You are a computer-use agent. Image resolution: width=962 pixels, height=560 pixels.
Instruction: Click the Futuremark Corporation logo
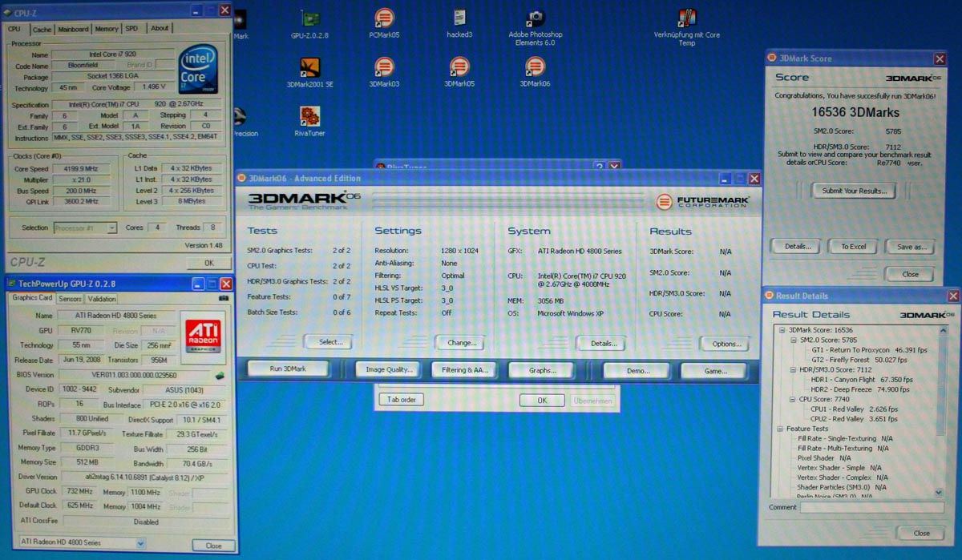point(702,202)
